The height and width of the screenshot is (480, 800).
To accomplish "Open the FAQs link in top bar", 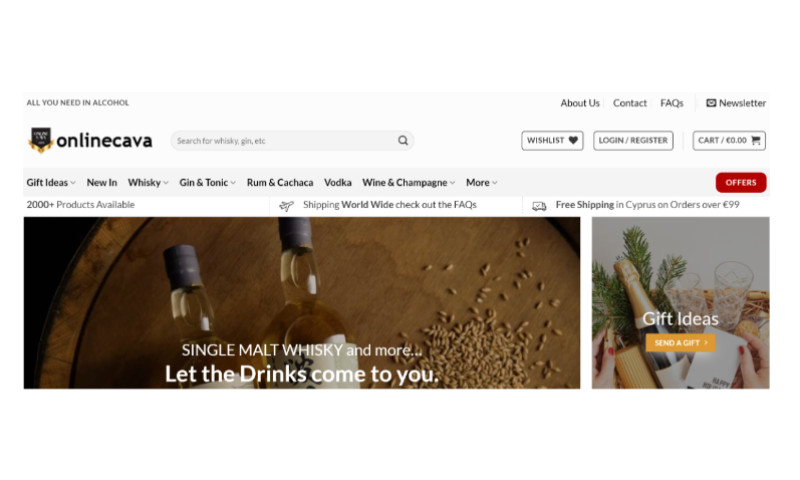I will tap(671, 103).
